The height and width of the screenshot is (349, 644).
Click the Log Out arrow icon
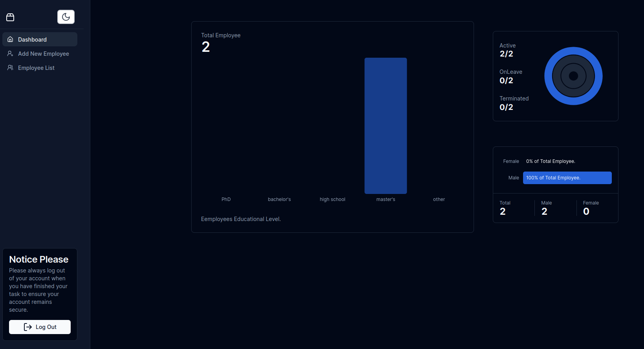28,327
